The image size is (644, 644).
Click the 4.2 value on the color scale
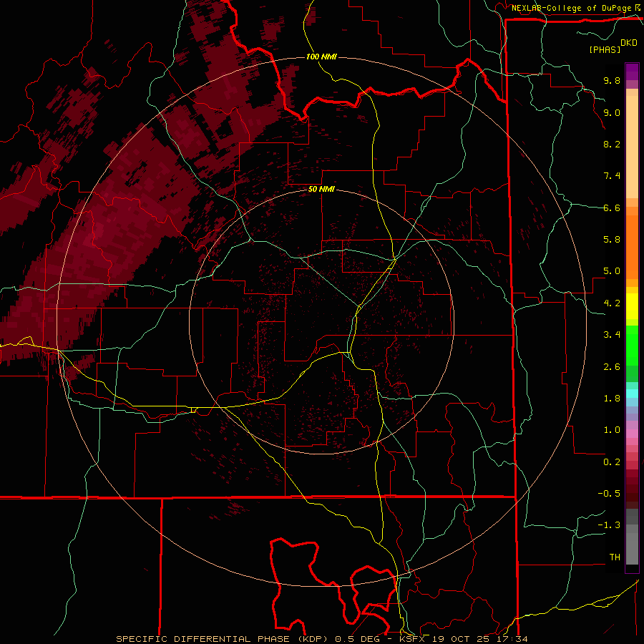coord(612,303)
